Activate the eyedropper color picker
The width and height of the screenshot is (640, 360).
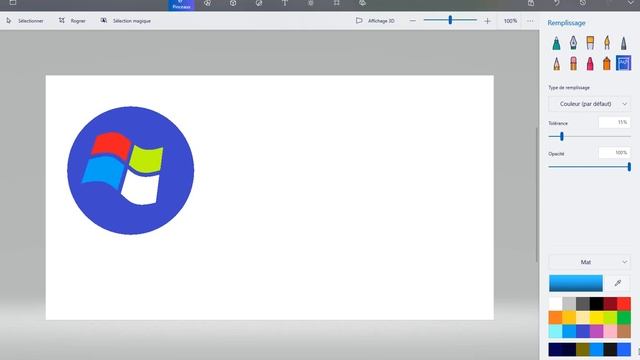tap(618, 283)
